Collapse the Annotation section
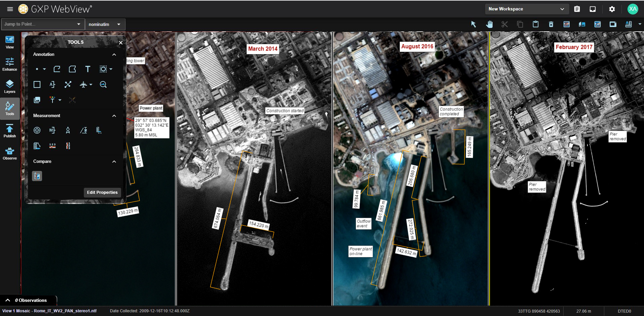The height and width of the screenshot is (316, 644). coord(114,55)
